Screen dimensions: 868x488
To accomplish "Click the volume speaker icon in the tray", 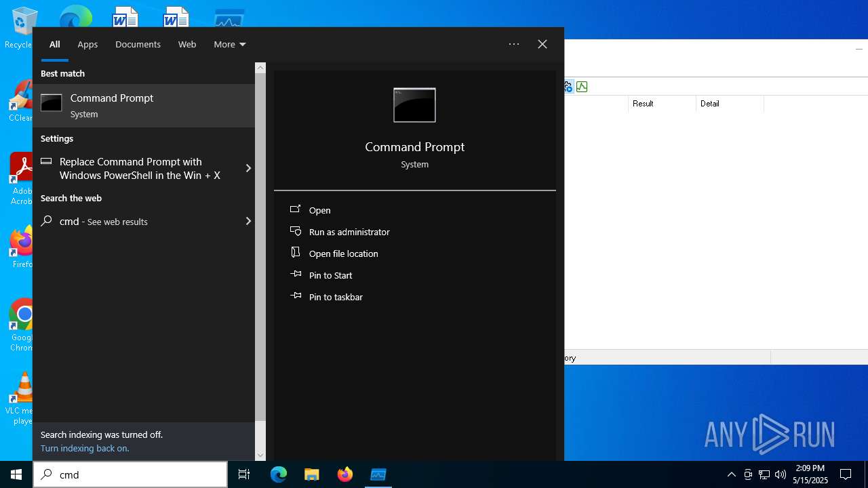I will click(x=780, y=474).
